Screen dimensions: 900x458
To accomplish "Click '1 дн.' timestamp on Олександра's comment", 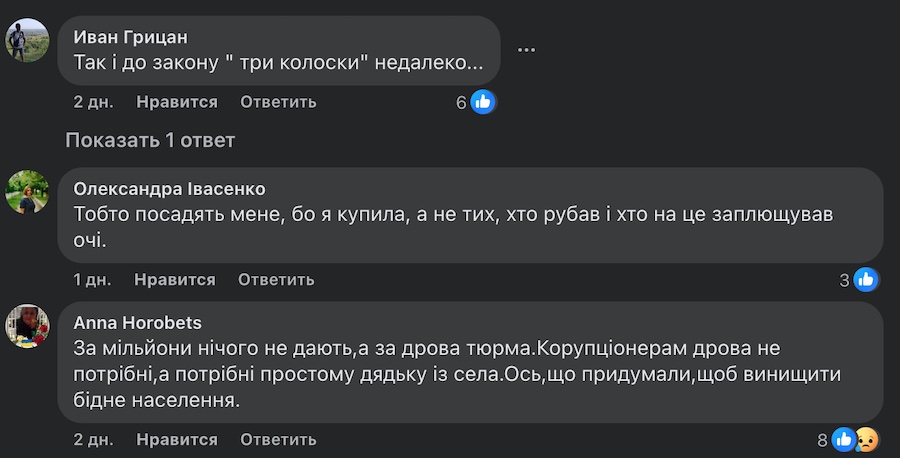I will tap(92, 280).
